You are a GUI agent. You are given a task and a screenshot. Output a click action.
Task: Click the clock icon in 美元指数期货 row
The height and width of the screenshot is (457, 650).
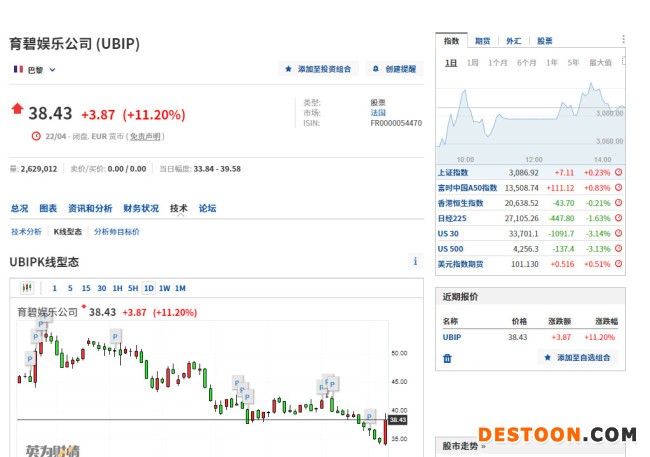(x=618, y=264)
